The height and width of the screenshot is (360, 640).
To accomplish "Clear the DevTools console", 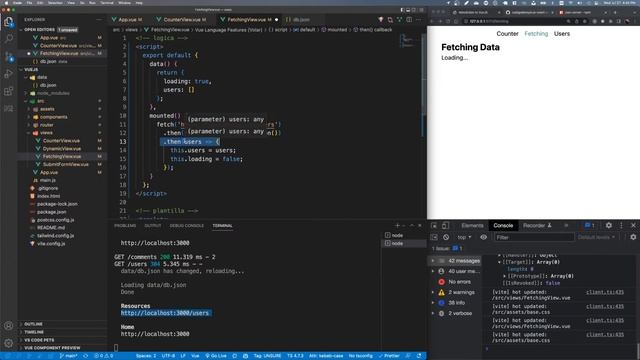I will (x=446, y=237).
